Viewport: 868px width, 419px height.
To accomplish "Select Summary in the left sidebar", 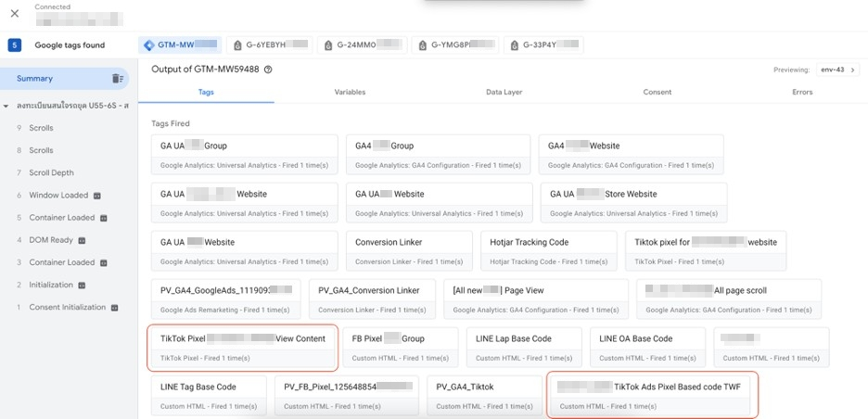I will coord(64,79).
